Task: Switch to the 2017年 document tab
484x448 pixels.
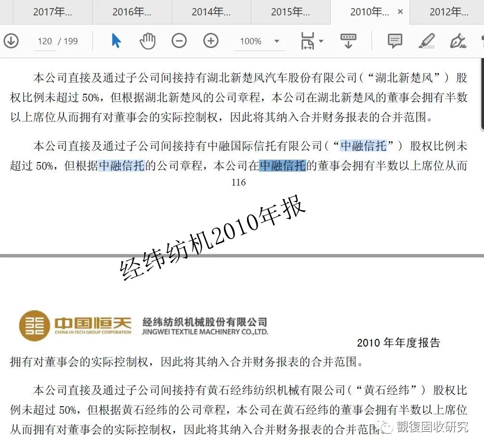Action: click(52, 12)
